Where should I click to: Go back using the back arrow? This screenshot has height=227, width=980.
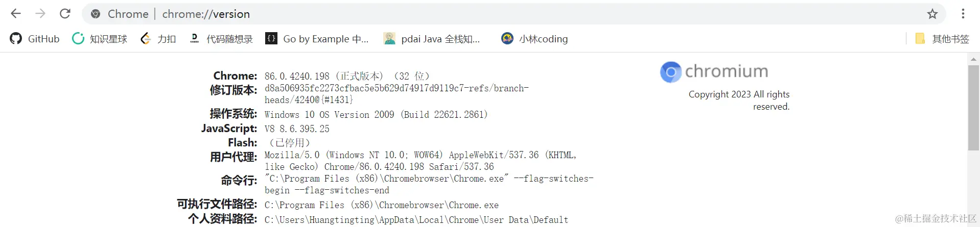16,14
